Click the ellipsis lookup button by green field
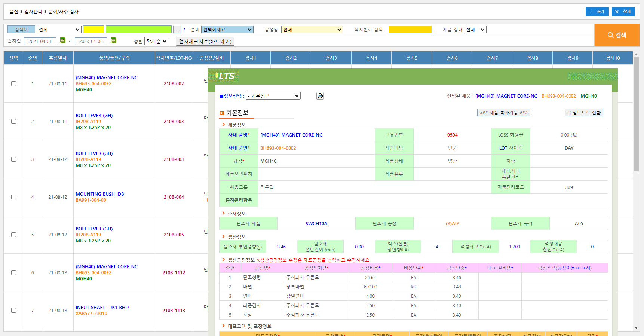This screenshot has width=644, height=336. coord(177,30)
